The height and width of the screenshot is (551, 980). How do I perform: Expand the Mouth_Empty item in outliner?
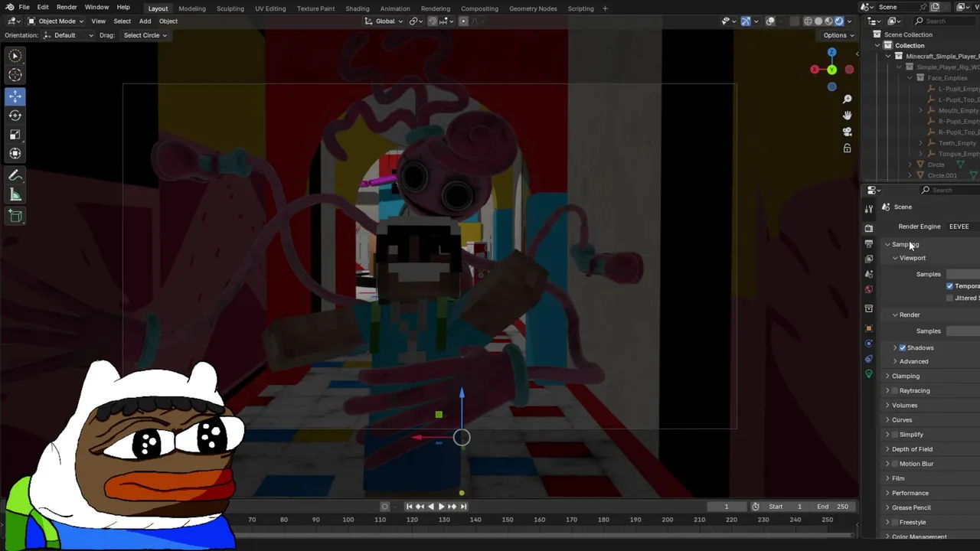pyautogui.click(x=920, y=110)
